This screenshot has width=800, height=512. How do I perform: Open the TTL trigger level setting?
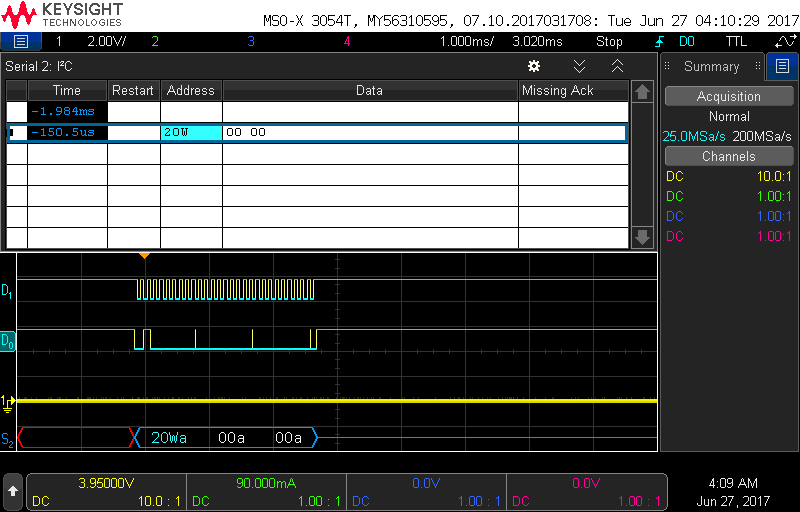click(x=736, y=41)
